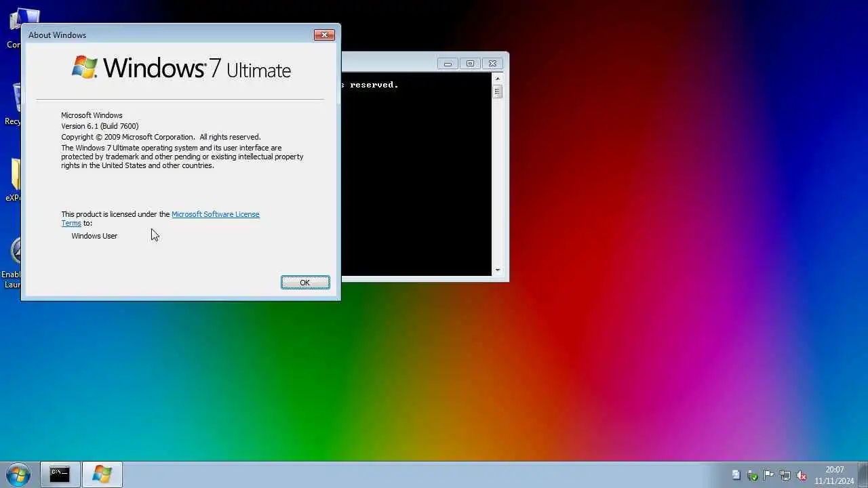Viewport: 868px width, 488px height.
Task: Open Action Center flag icon
Action: (769, 475)
